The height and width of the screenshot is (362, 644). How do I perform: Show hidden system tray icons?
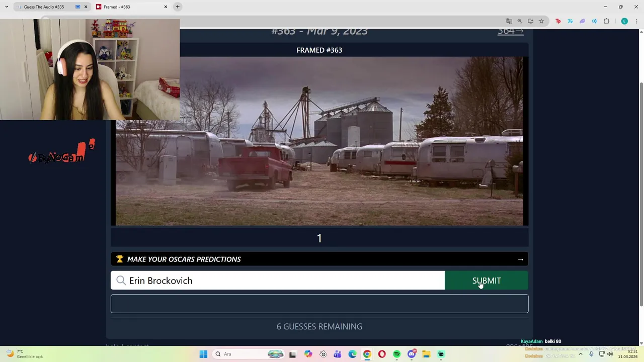click(x=581, y=354)
